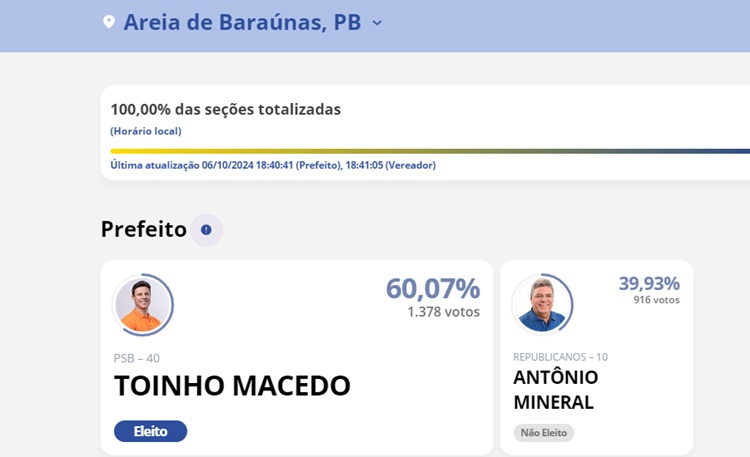Click the Última atualização timestamp text

(x=273, y=165)
